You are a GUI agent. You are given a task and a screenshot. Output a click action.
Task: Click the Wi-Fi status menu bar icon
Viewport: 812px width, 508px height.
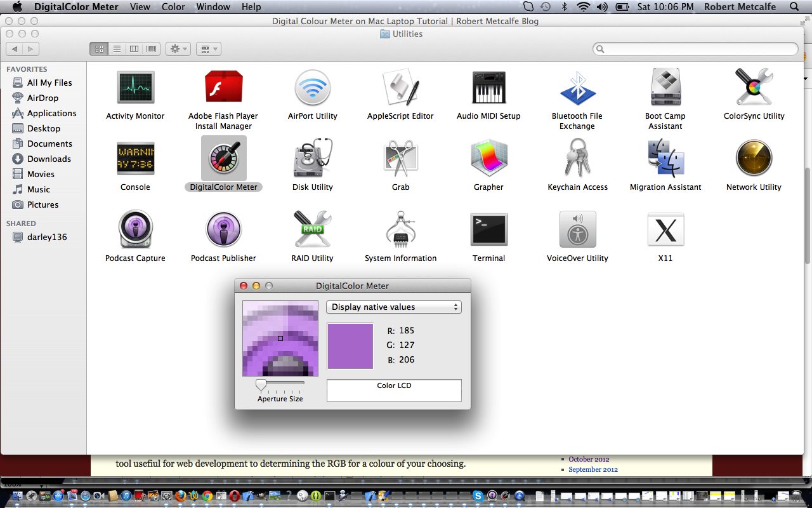(583, 7)
